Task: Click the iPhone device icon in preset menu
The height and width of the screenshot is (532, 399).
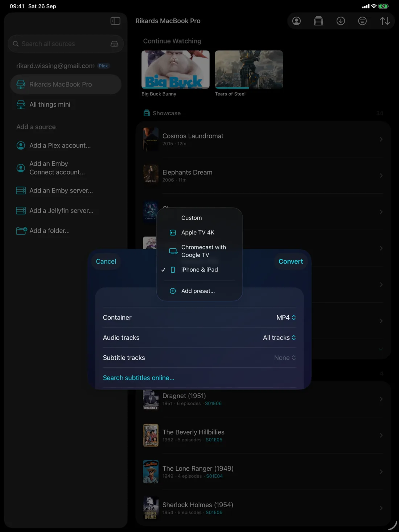Action: (x=173, y=269)
